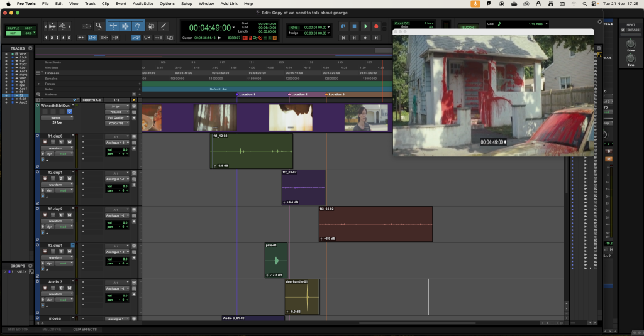Click the Rewind transport button
This screenshot has height=336, width=644.
(x=354, y=38)
